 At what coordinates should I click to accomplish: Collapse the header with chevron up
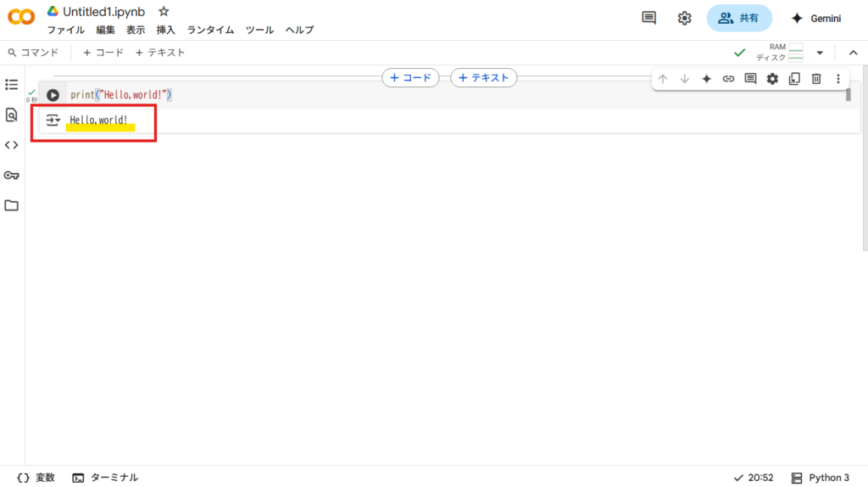[x=853, y=53]
